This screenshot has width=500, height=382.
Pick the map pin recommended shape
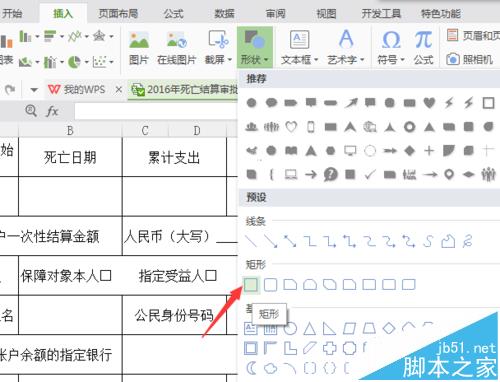coord(449,174)
